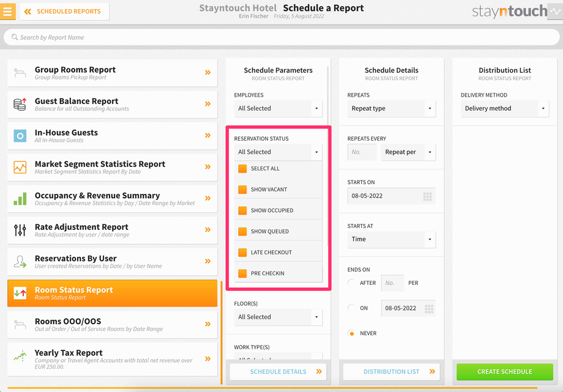Open the Repeat type dropdown
563x392 pixels.
tap(392, 108)
